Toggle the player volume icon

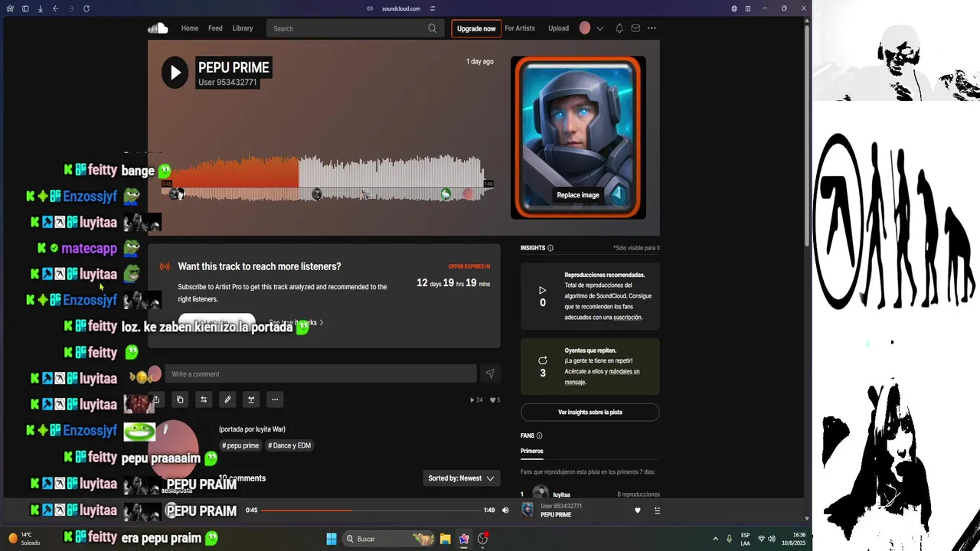[x=505, y=510]
